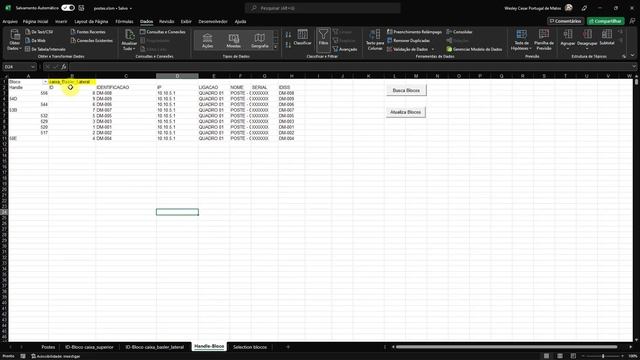Select the IDENTIFICACAO header cell
Screen dimensions: 640x360
click(126, 87)
